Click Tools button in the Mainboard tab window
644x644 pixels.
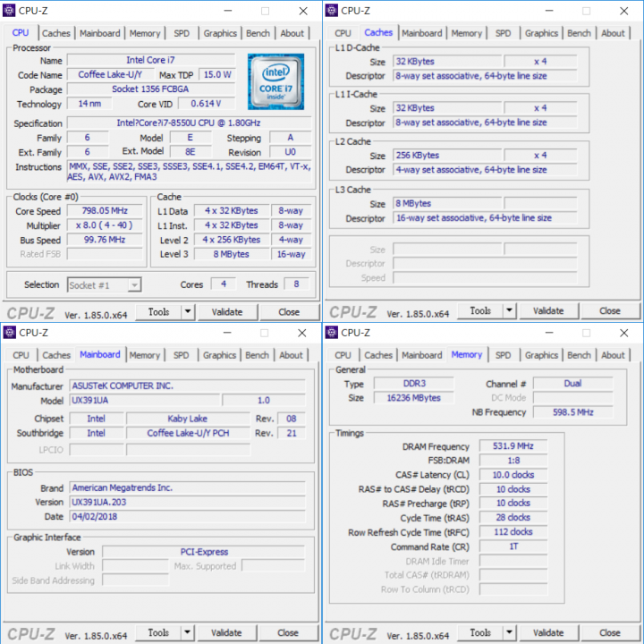(x=158, y=632)
